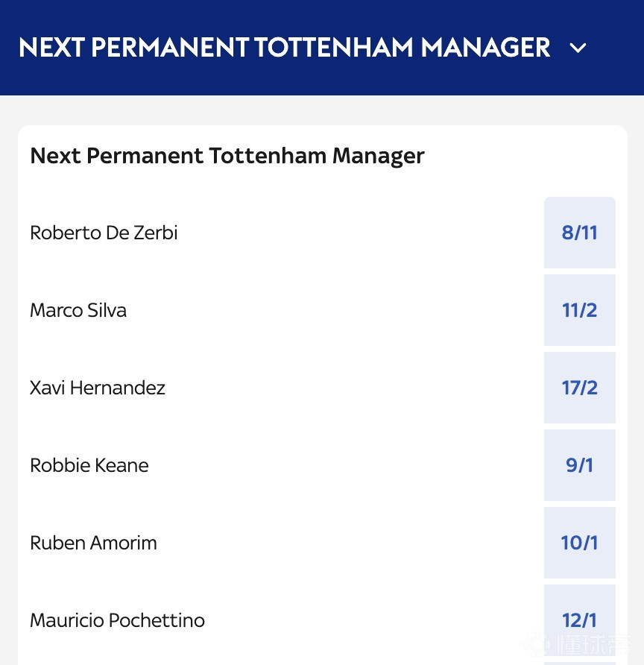Click the card heading Next Permanent Tottenham Manager

click(227, 156)
